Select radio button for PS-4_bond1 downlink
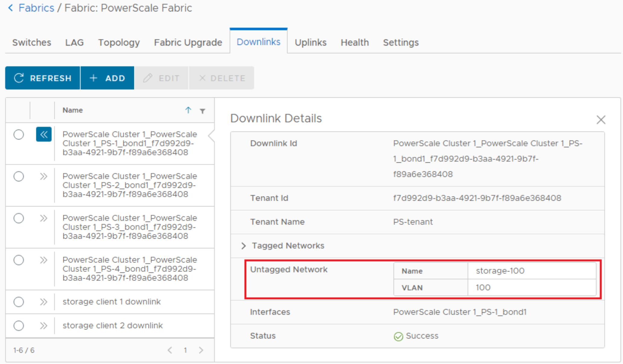The height and width of the screenshot is (364, 623). (19, 260)
